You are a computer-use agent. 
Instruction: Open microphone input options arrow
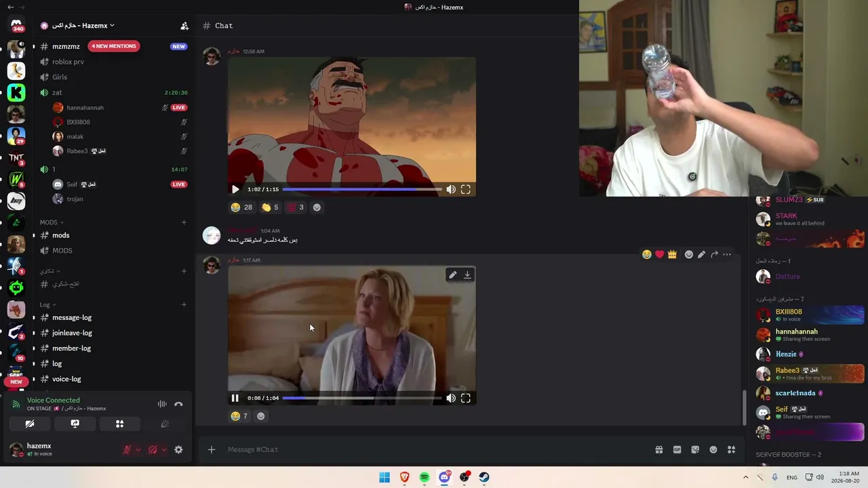click(138, 449)
